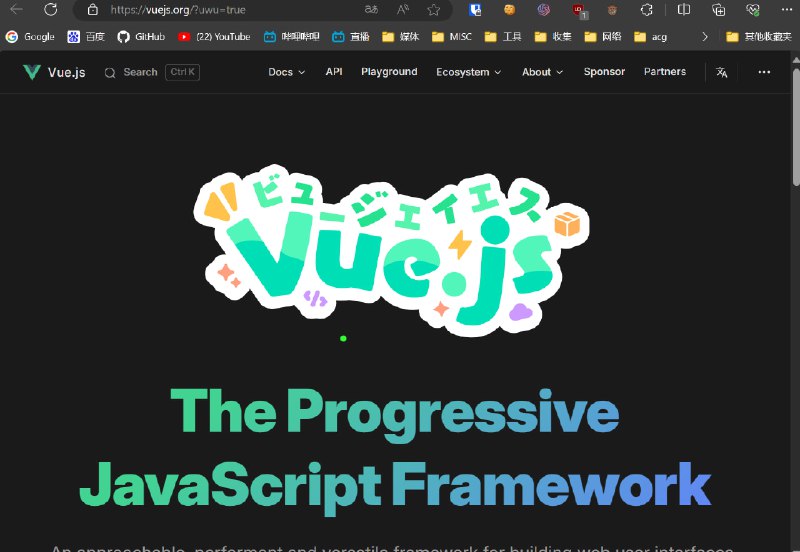The height and width of the screenshot is (552, 800).
Task: Open the API nav link
Action: (x=334, y=72)
